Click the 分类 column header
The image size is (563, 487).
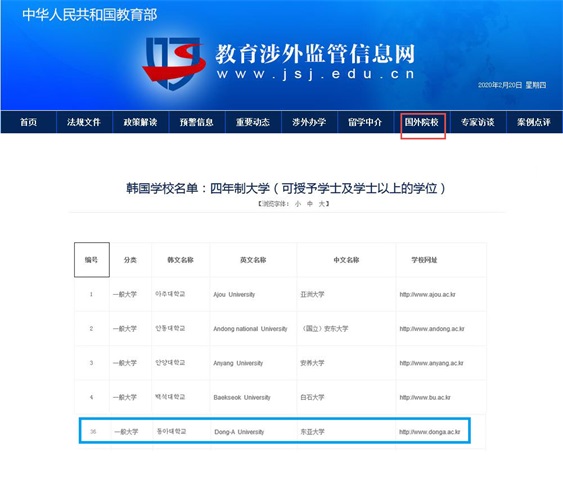coord(130,260)
